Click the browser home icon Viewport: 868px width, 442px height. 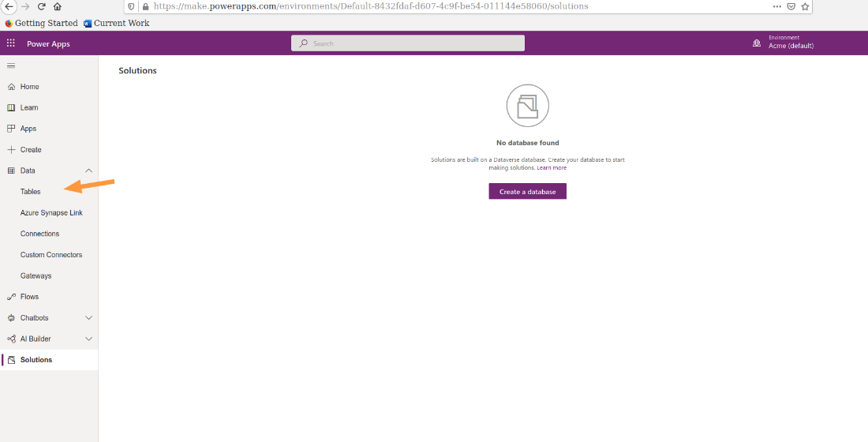(57, 6)
